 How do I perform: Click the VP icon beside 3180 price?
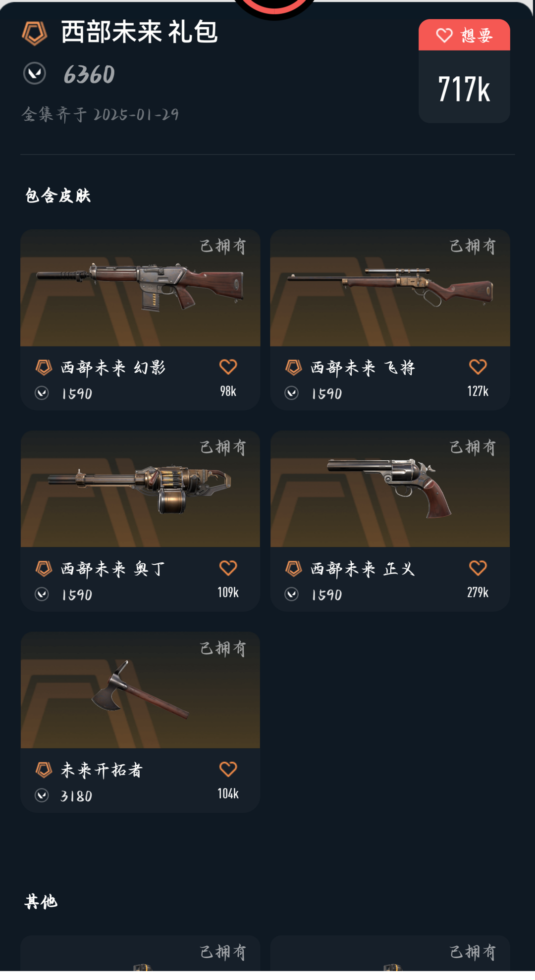coord(42,795)
